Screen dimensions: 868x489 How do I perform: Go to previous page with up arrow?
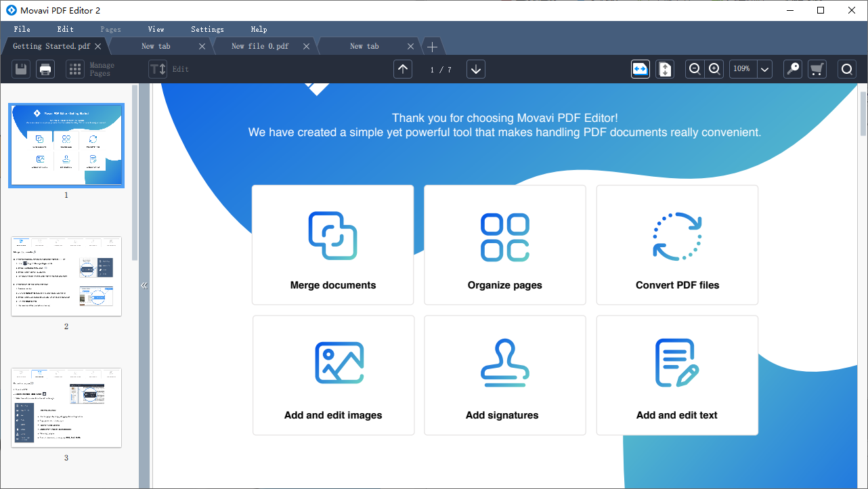pos(403,69)
